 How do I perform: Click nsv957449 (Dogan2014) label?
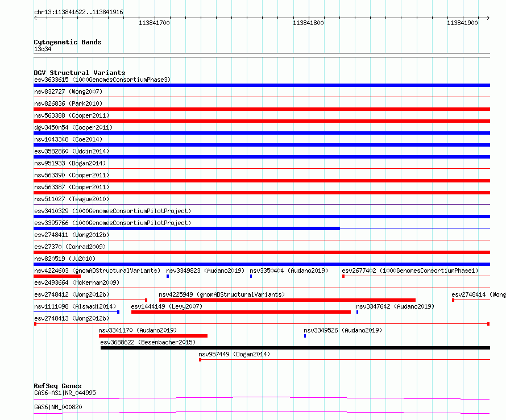(x=234, y=354)
